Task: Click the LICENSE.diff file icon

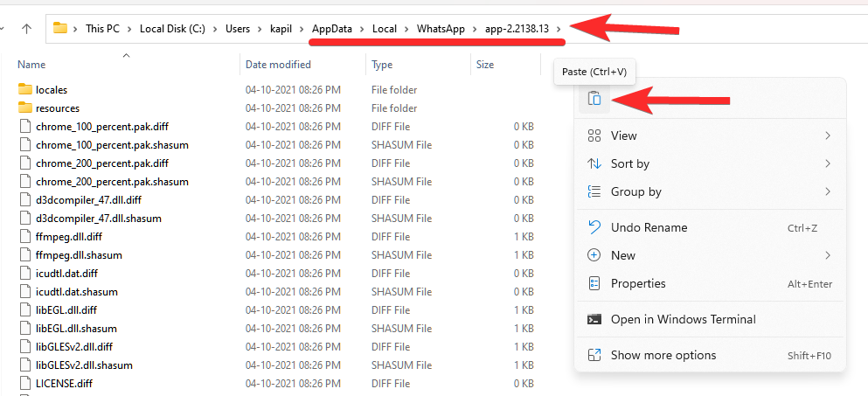Action: (x=24, y=384)
